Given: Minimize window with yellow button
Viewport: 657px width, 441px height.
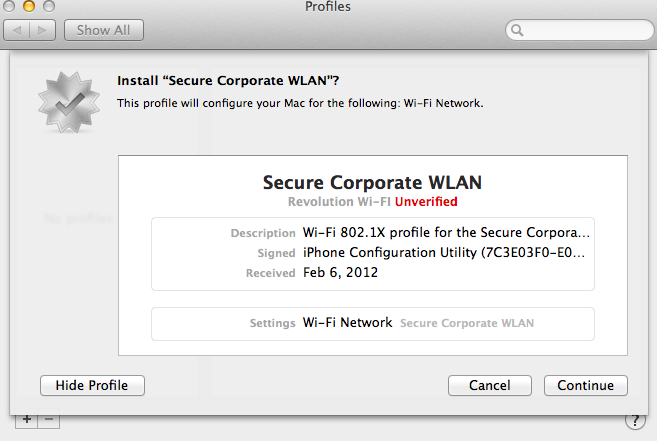Looking at the screenshot, I should click(28, 6).
